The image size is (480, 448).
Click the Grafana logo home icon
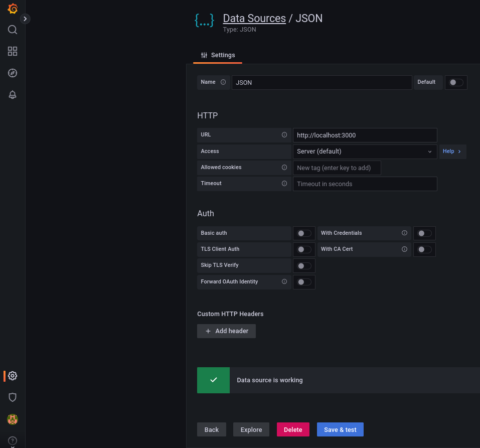coord(13,9)
